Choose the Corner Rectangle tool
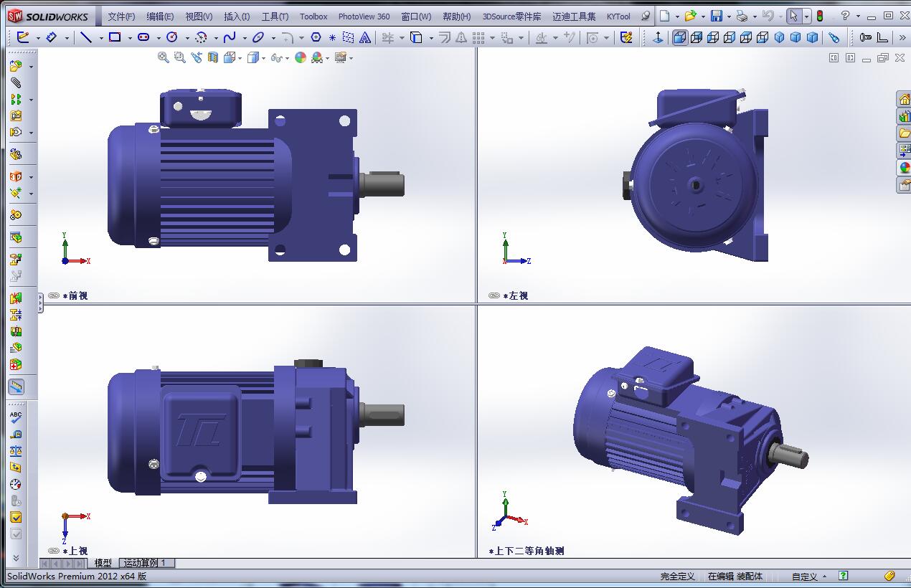The image size is (911, 588). 115,37
